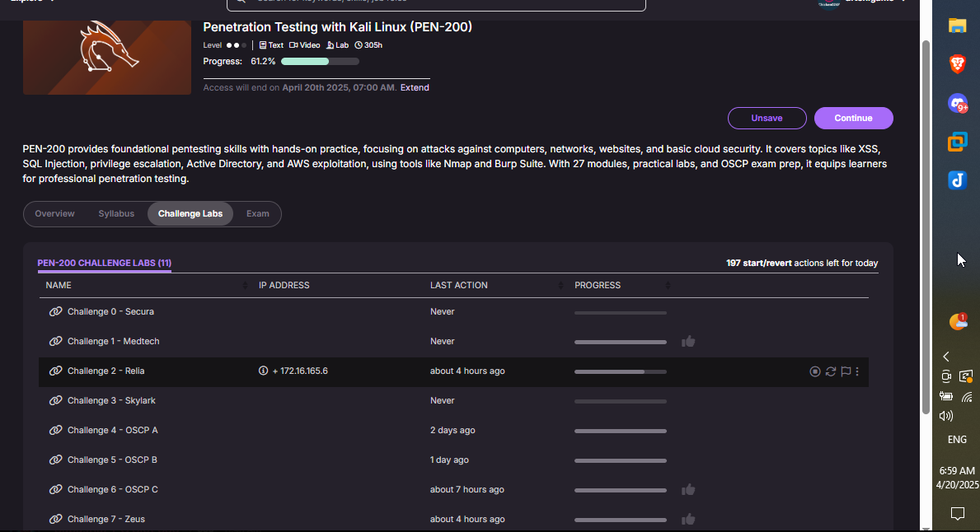Open the weather widget icon on the taskbar
Image resolution: width=980 pixels, height=532 pixels.
point(958,321)
